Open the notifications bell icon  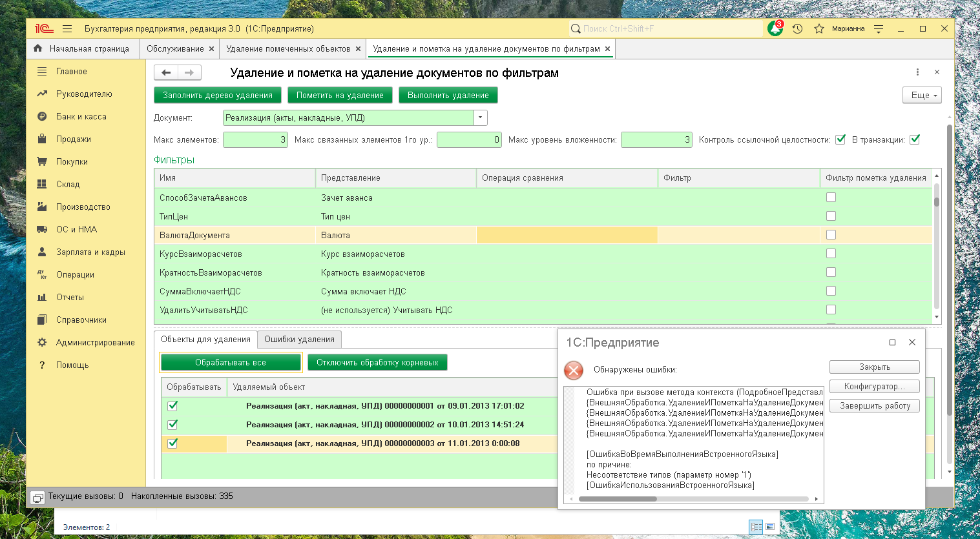tap(775, 29)
